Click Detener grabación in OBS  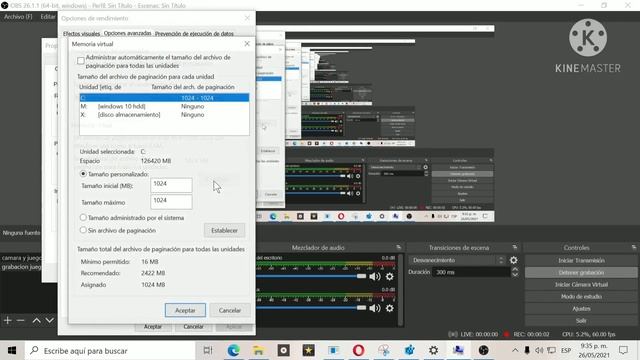[581, 272]
